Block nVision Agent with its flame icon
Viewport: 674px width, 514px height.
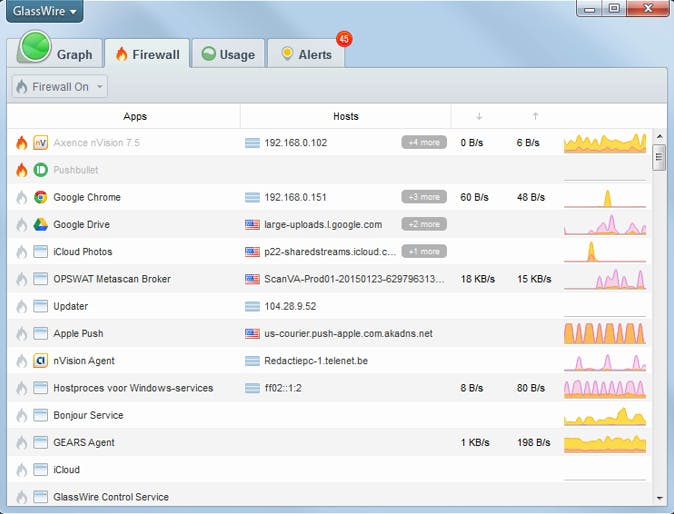[21, 361]
